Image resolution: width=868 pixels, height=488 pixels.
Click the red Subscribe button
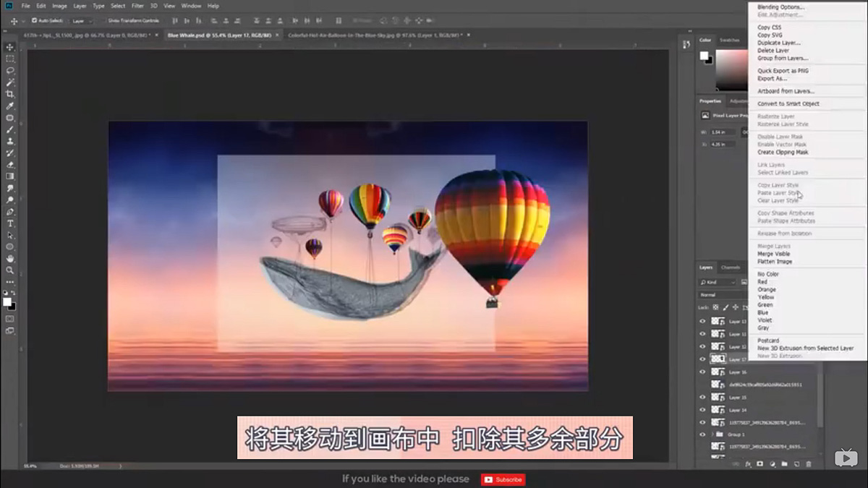pos(503,479)
